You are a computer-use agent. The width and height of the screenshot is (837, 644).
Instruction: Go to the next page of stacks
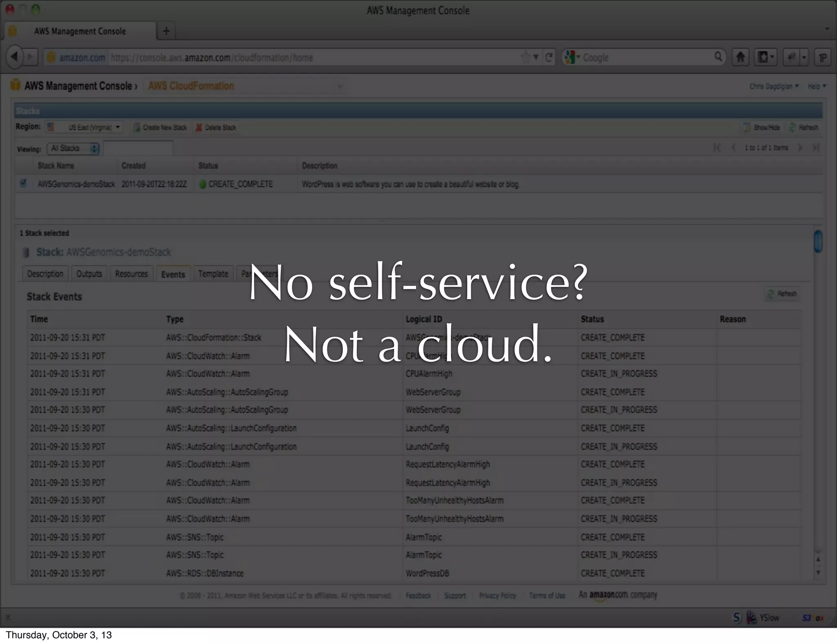pyautogui.click(x=800, y=148)
